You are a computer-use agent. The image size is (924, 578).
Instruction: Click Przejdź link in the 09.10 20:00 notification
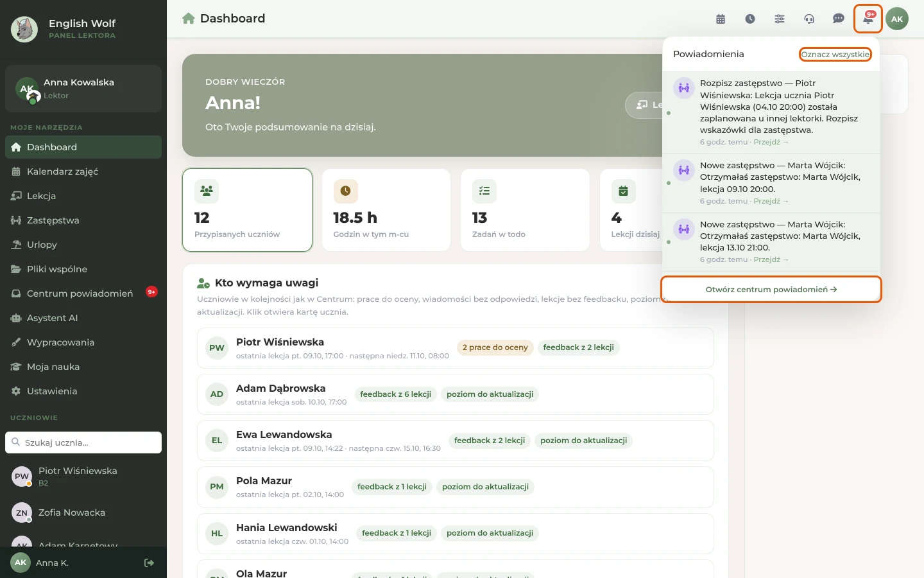pyautogui.click(x=771, y=201)
